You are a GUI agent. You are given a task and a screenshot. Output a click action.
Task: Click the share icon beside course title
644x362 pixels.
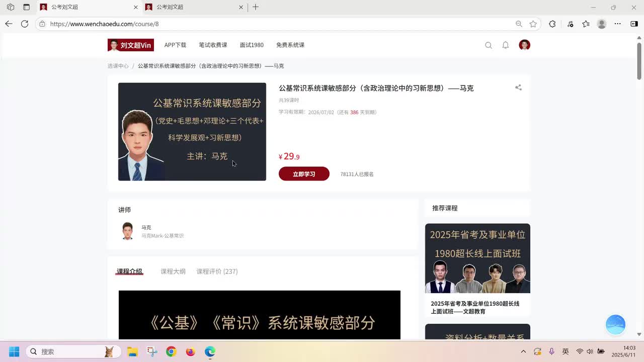coord(518,87)
